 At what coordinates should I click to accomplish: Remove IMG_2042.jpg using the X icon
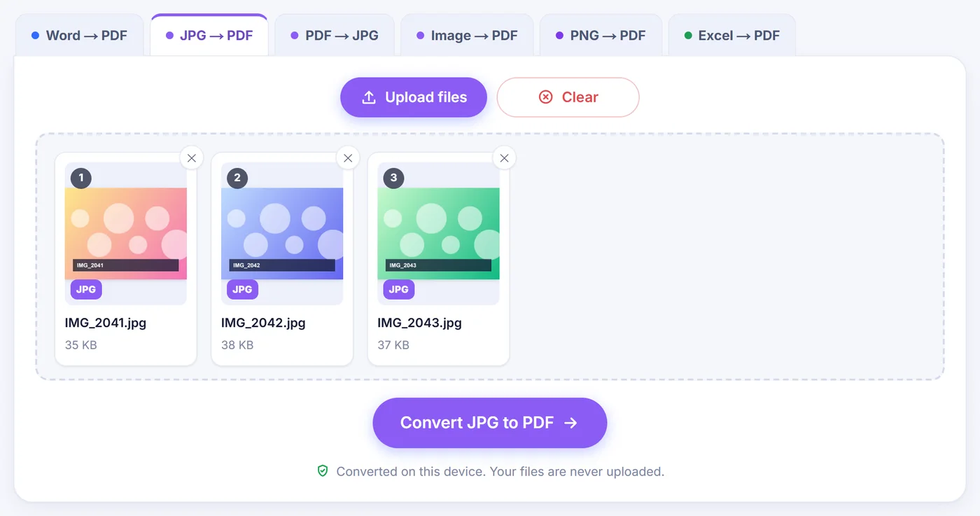[x=348, y=158]
